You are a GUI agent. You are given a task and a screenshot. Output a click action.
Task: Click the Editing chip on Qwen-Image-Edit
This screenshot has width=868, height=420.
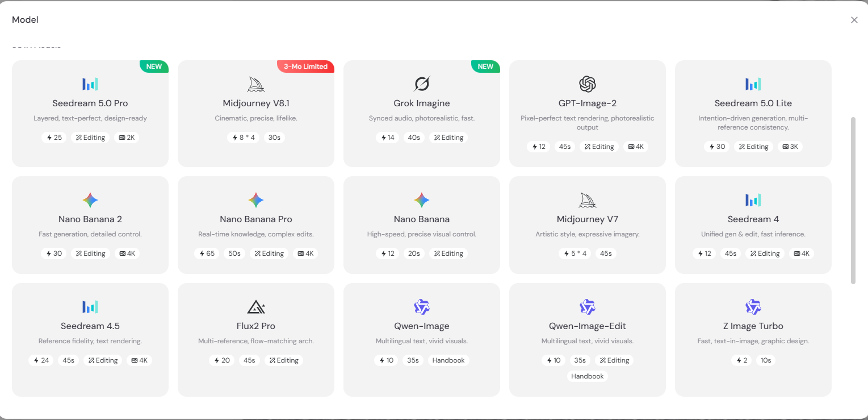click(x=614, y=360)
